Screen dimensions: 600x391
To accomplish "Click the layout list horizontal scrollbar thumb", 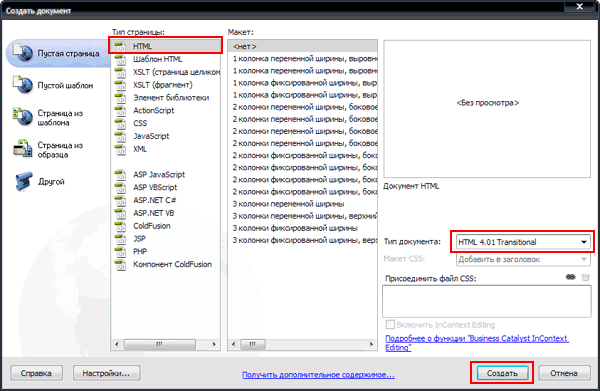I will pyautogui.click(x=253, y=344).
